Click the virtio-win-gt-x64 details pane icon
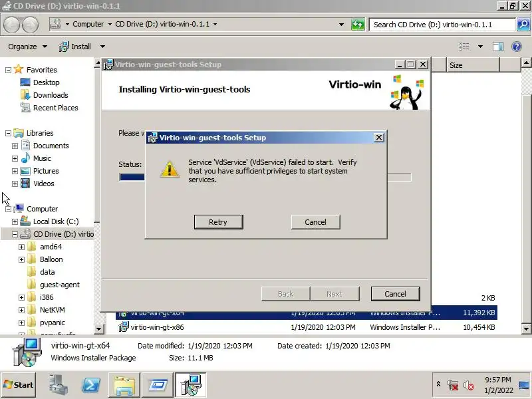This screenshot has height=399, width=532. (27, 352)
